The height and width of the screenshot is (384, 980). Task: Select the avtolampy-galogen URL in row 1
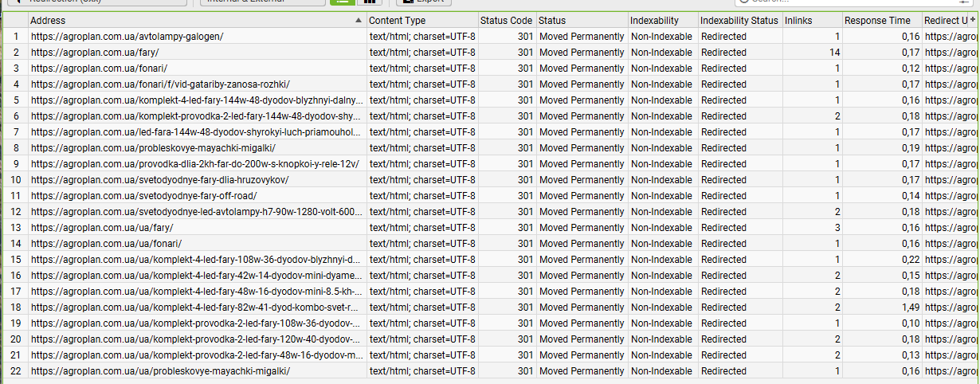coord(127,37)
